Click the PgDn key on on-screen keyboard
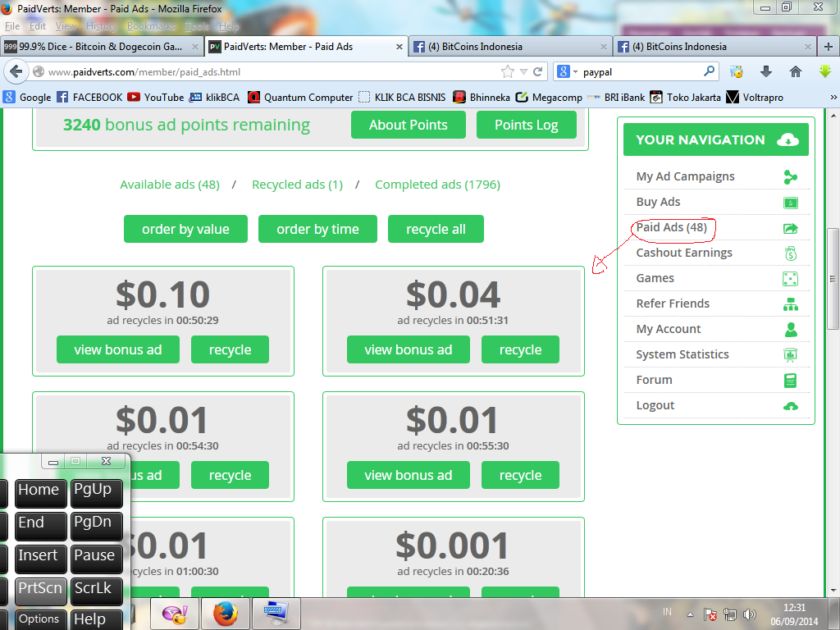This screenshot has width=840, height=630. coord(97,525)
